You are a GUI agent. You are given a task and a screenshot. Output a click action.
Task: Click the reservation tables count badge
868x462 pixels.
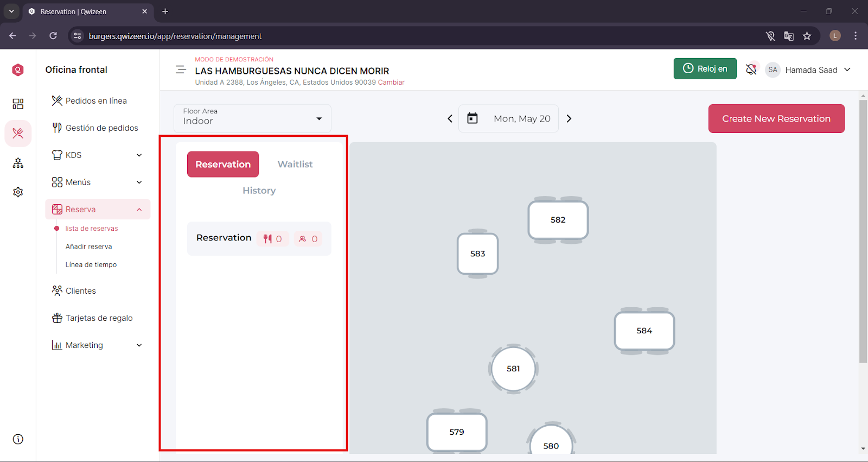click(x=273, y=239)
